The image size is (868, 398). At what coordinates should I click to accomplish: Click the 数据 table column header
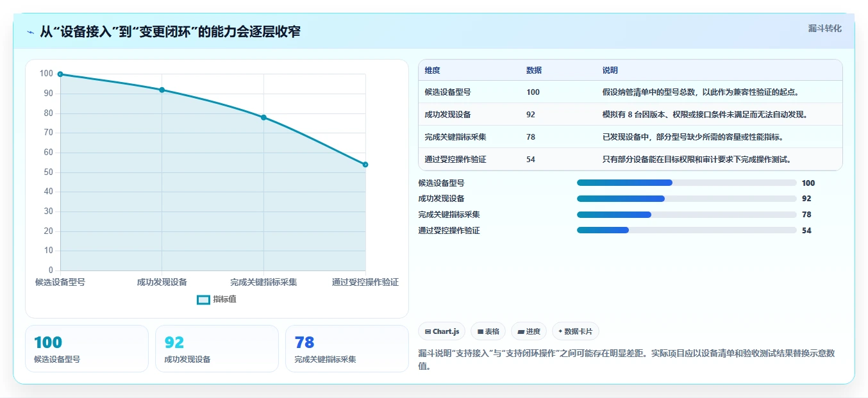pyautogui.click(x=534, y=70)
